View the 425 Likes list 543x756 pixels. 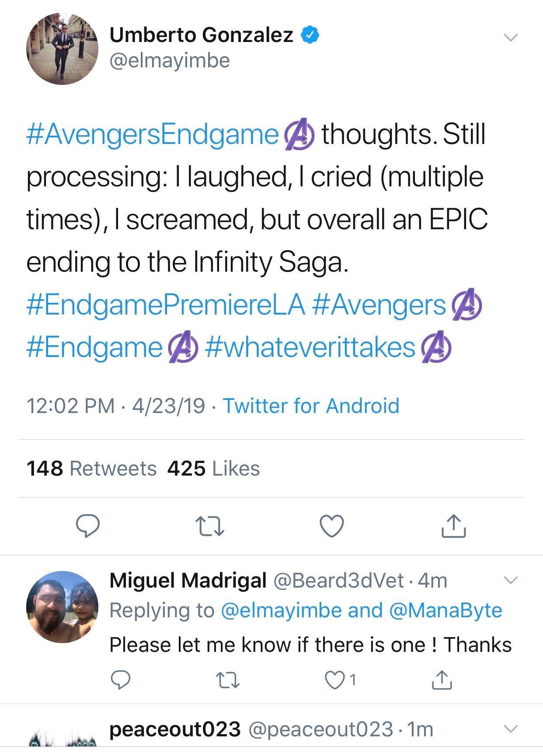(x=213, y=469)
